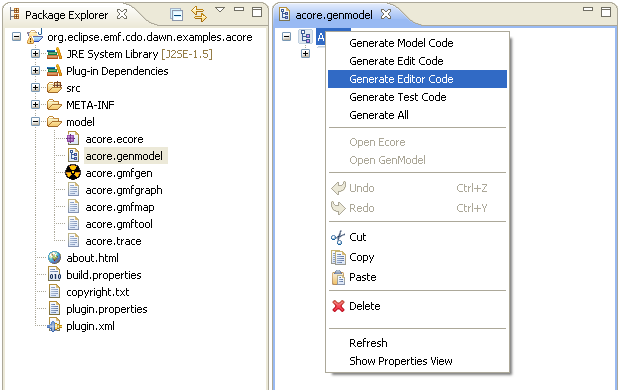Click the acore.genmodel file icon in tree

click(73, 156)
